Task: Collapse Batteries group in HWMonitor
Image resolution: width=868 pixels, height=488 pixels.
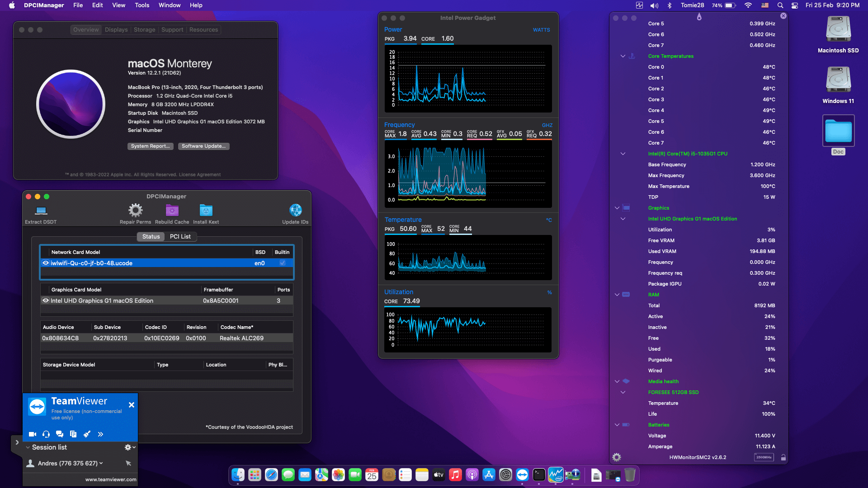Action: [x=617, y=425]
